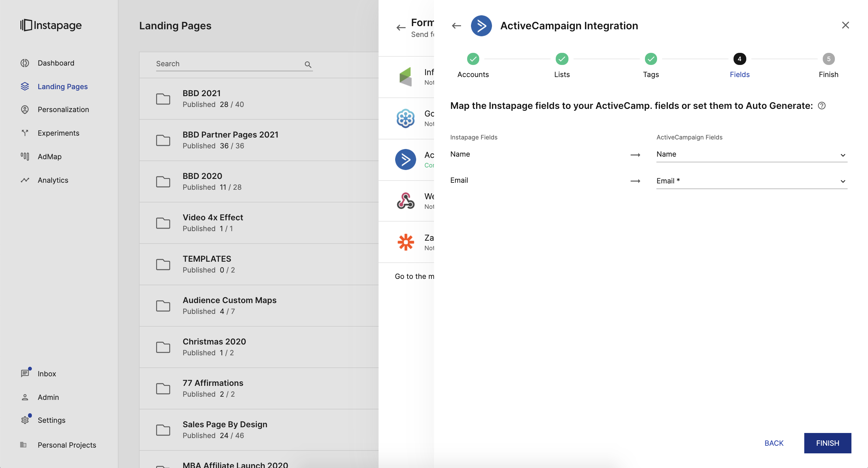Click the search magnifier icon

(307, 64)
